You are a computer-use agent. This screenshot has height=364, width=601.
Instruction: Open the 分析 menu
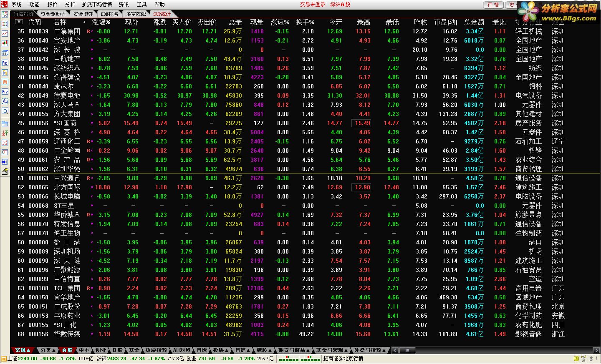70,5
